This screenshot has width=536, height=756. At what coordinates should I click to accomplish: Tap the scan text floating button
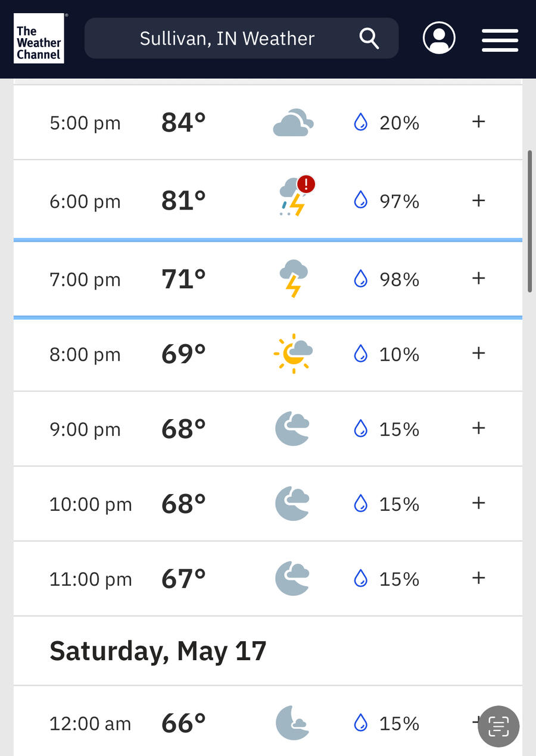[498, 726]
